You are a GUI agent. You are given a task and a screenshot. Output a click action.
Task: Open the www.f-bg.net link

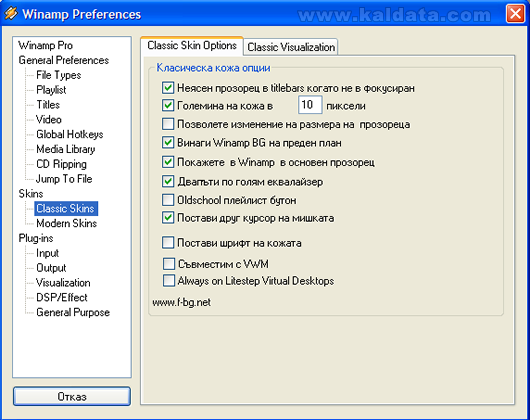(182, 302)
